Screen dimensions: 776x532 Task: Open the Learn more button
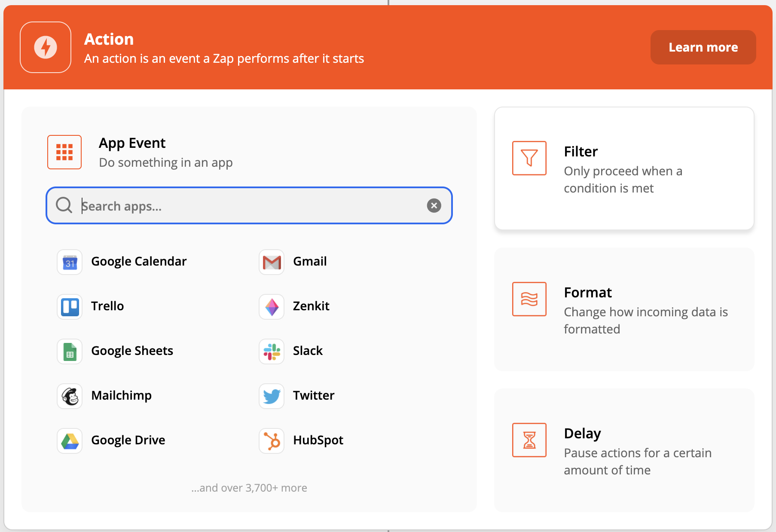pyautogui.click(x=703, y=47)
